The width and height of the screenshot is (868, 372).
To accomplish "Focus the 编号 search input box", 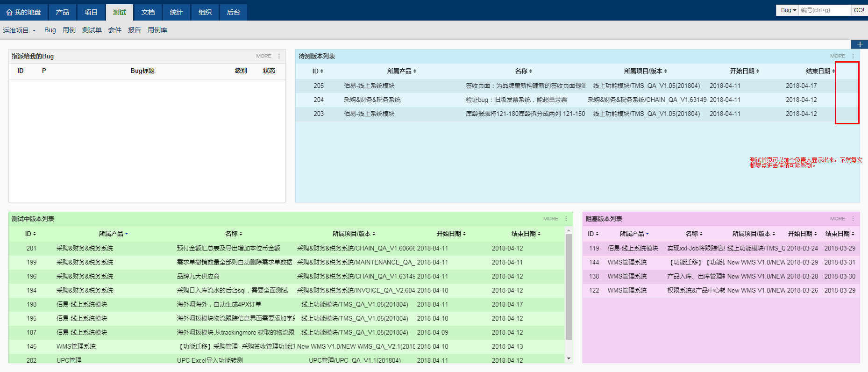I will (824, 10).
